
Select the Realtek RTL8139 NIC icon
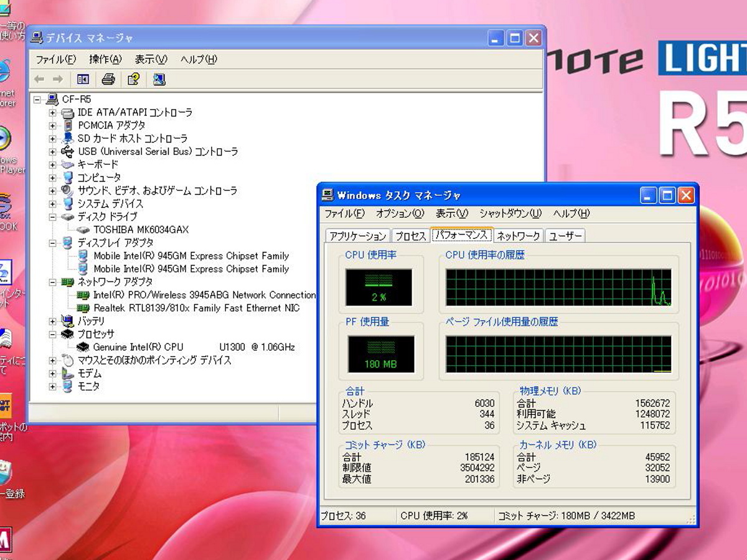coord(83,308)
